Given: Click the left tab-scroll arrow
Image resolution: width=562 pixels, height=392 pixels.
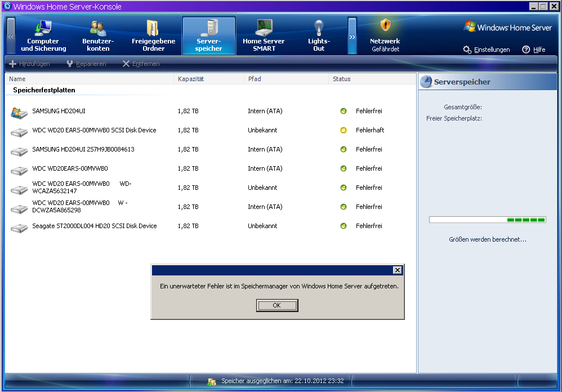Looking at the screenshot, I should pyautogui.click(x=11, y=36).
